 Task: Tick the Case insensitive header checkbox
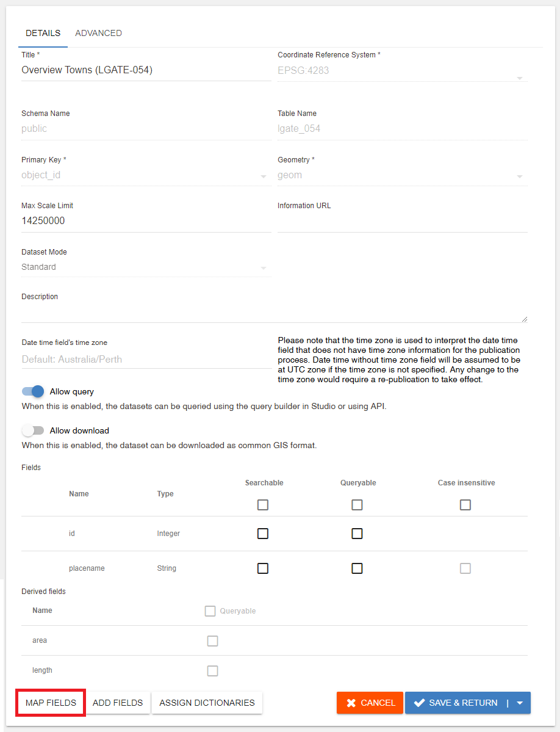(x=465, y=505)
